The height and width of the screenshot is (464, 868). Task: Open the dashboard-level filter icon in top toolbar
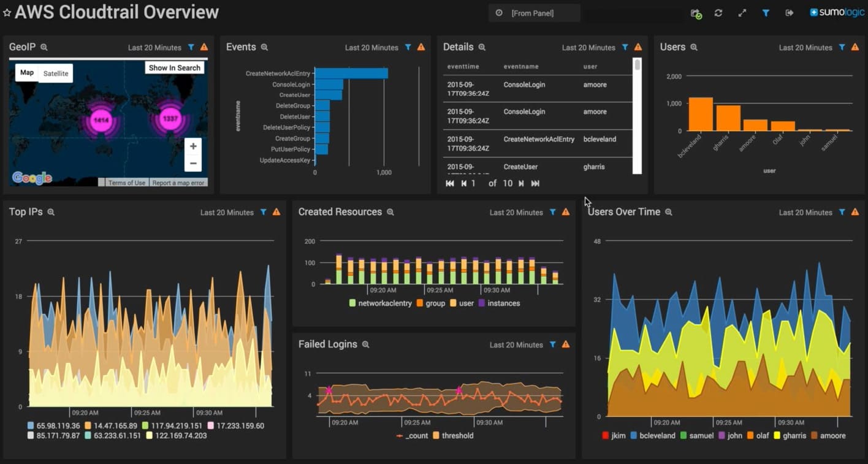click(766, 13)
